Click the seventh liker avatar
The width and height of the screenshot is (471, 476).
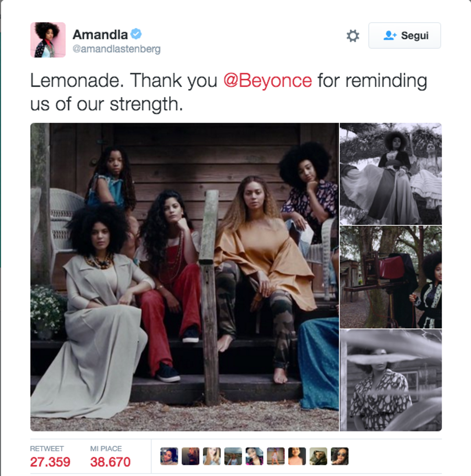tap(297, 456)
